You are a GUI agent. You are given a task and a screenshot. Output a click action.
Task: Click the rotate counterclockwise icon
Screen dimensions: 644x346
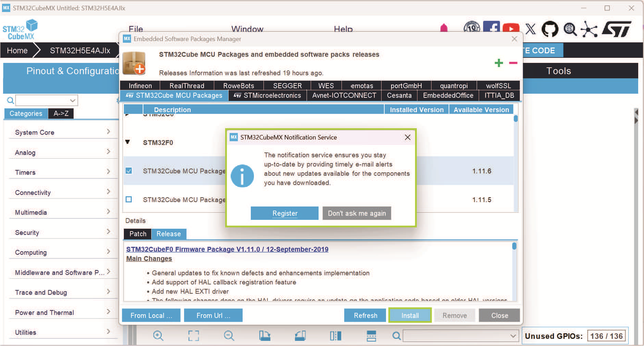pyautogui.click(x=300, y=336)
